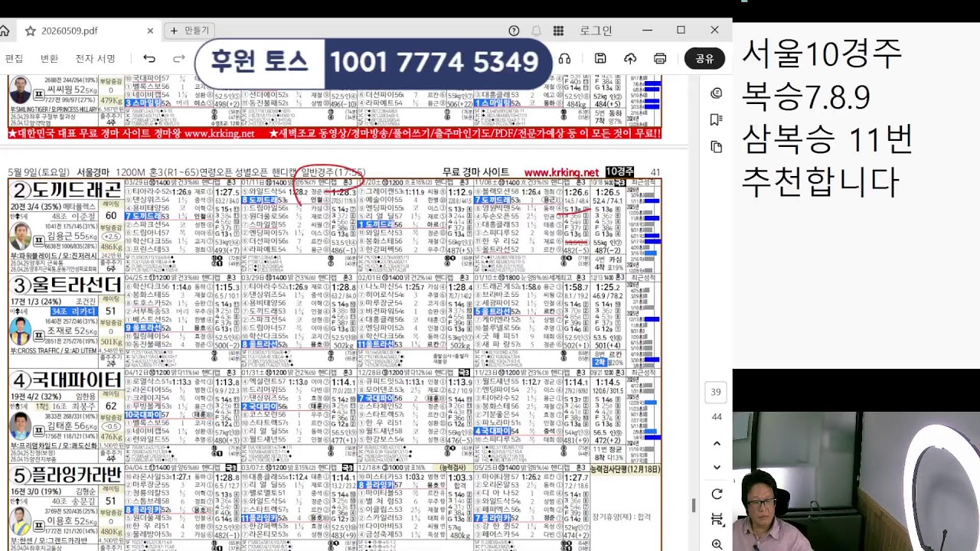
Task: Click the 10경주 race label
Action: [x=619, y=172]
